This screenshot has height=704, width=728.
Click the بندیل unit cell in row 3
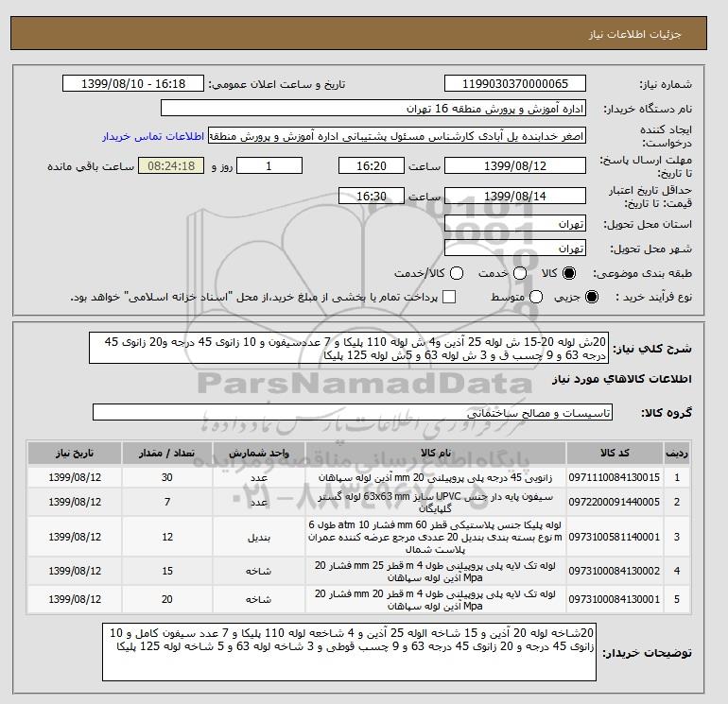[259, 537]
